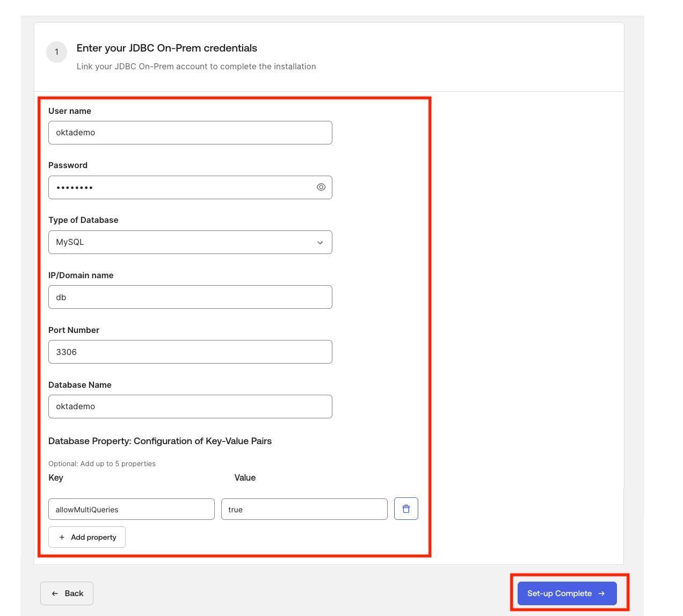Viewport: 683px width, 616px height.
Task: Click the plus icon on Add property
Action: [x=61, y=537]
